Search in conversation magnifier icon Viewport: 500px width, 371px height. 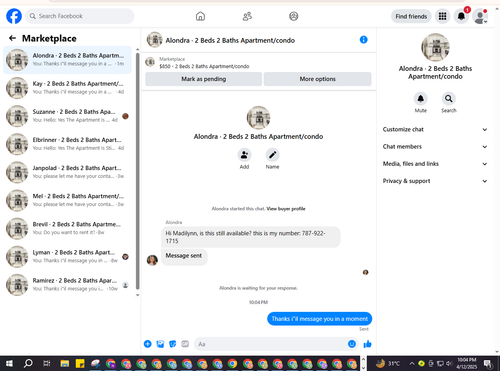(449, 99)
